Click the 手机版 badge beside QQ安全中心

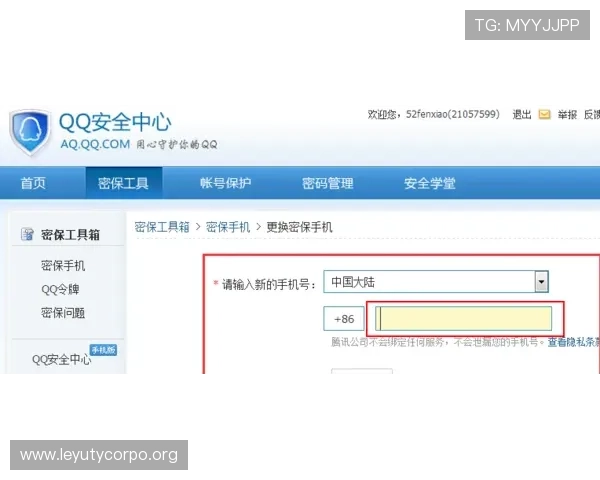pyautogui.click(x=103, y=350)
